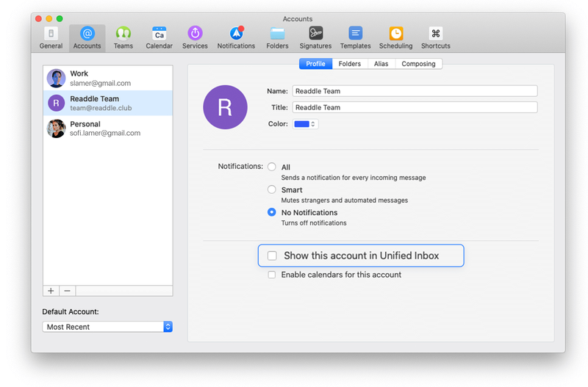Minimize the Accounts window
The image size is (588, 387).
(49, 18)
